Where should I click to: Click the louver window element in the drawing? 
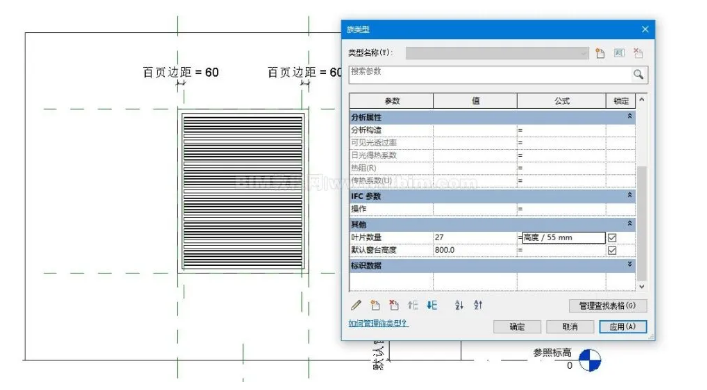click(x=243, y=191)
